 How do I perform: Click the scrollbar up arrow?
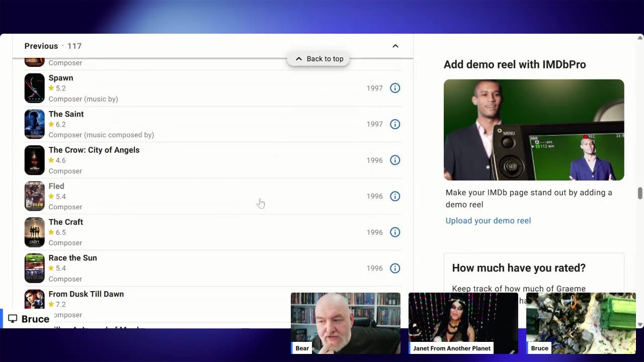click(640, 38)
